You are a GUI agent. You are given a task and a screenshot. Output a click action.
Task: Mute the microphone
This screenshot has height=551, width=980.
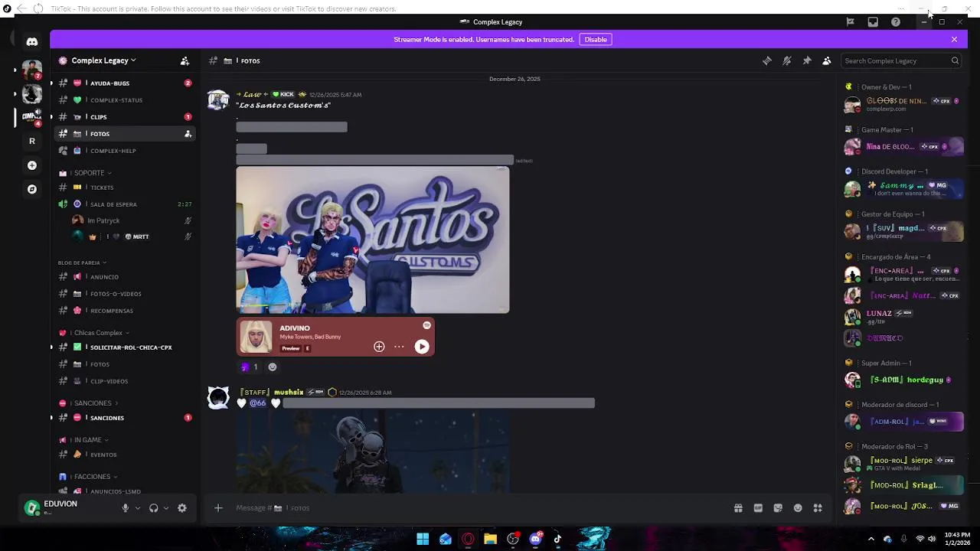tap(126, 508)
